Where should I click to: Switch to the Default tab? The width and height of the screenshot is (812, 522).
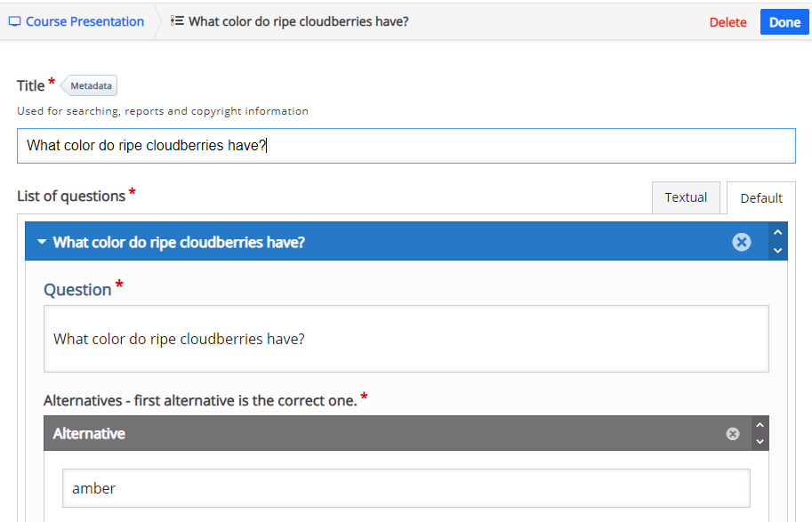click(x=760, y=197)
